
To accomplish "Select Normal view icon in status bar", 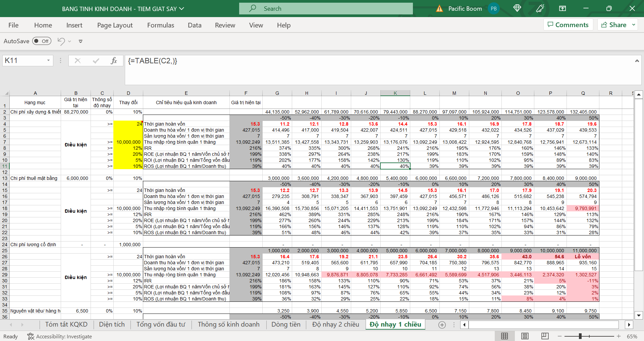I will tap(504, 336).
